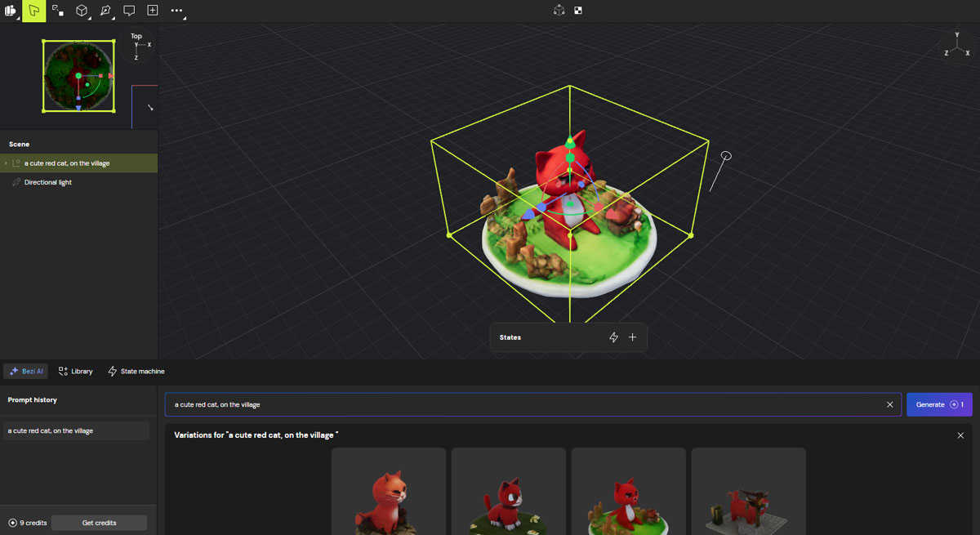The image size is (980, 535).
Task: Switch to the Library tab
Action: coord(75,371)
